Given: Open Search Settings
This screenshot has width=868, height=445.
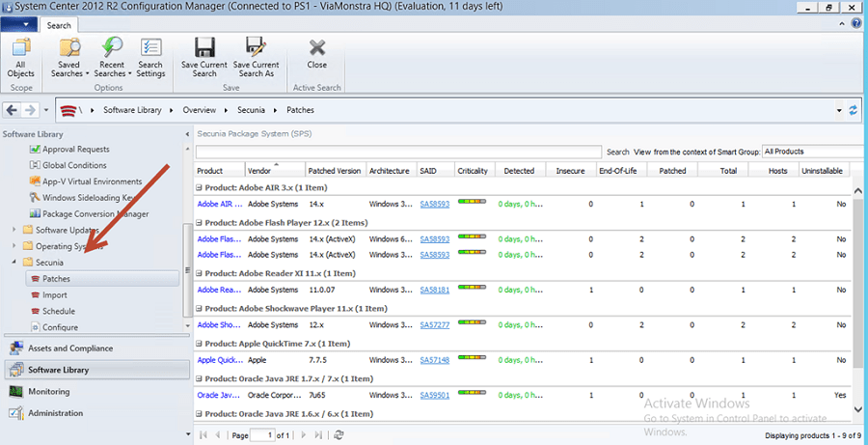Looking at the screenshot, I should (x=150, y=58).
